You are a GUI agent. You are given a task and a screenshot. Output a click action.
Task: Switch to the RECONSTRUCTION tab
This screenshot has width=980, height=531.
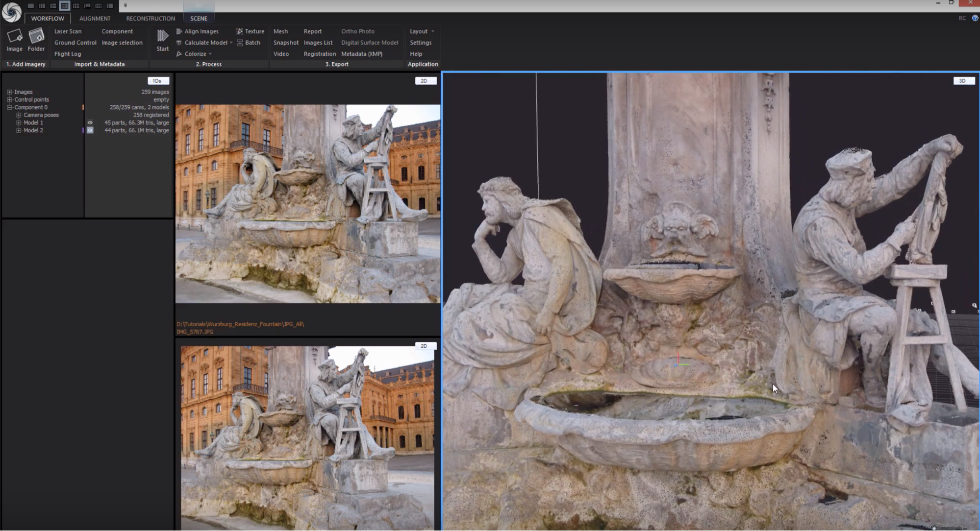tap(151, 18)
